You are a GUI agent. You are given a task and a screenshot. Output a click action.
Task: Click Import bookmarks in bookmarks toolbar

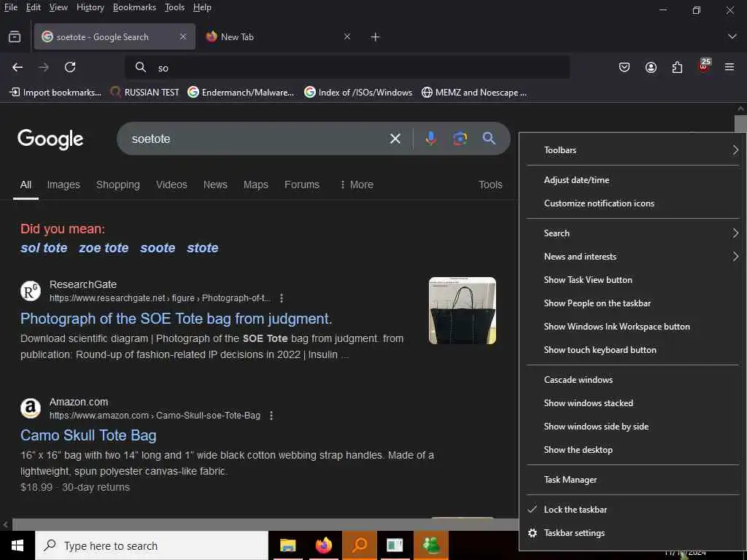pyautogui.click(x=55, y=93)
